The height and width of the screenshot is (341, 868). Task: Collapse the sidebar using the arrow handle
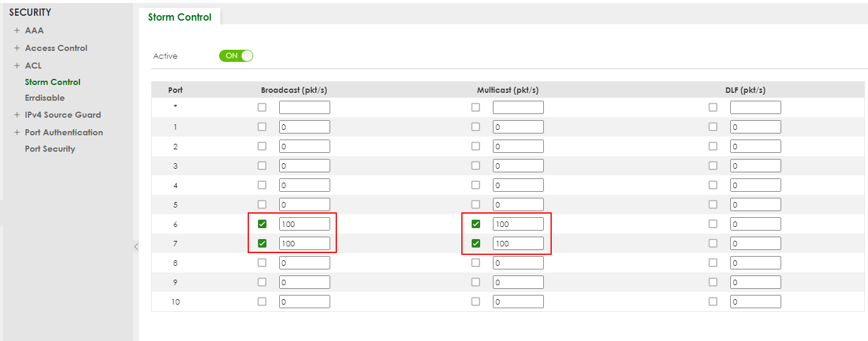click(x=136, y=246)
